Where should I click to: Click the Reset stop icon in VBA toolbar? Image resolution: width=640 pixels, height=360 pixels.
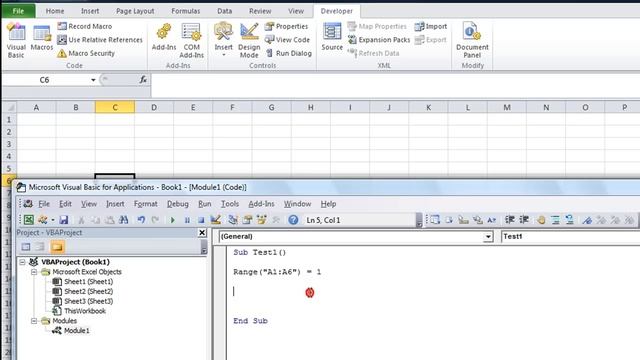(201, 220)
